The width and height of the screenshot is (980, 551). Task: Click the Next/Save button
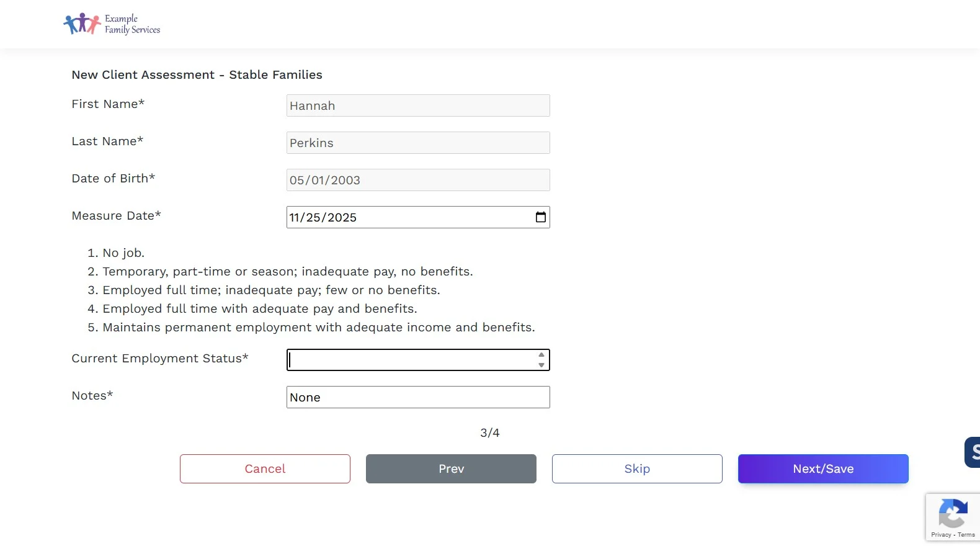point(823,468)
